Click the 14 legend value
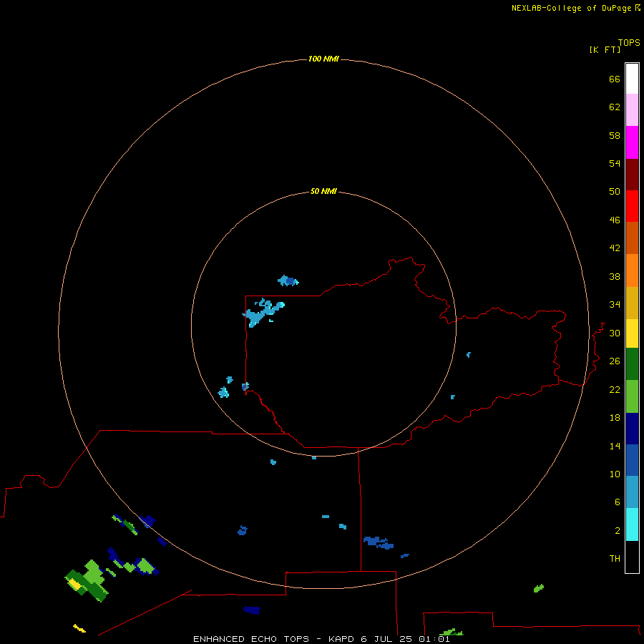The image size is (644, 644). (615, 446)
